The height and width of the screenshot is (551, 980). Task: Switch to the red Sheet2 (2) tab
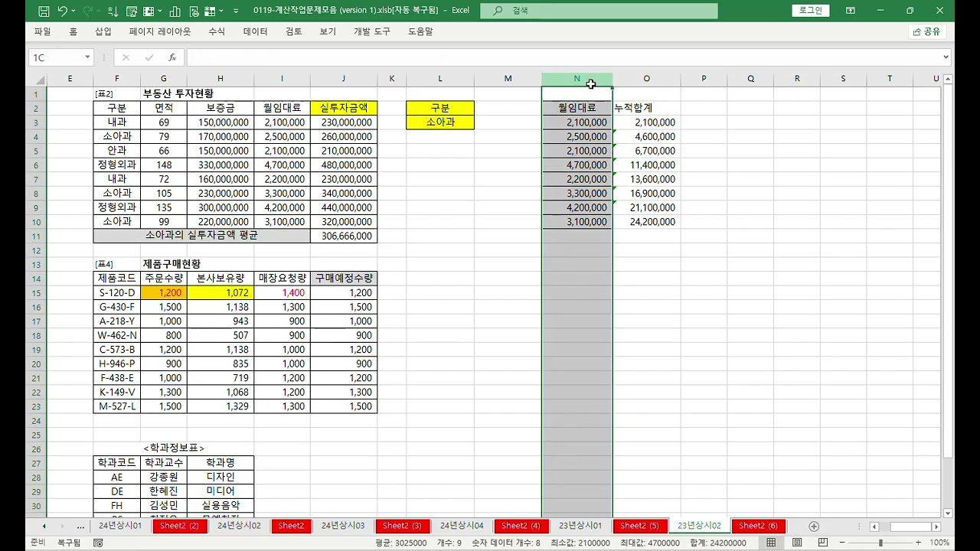179,526
